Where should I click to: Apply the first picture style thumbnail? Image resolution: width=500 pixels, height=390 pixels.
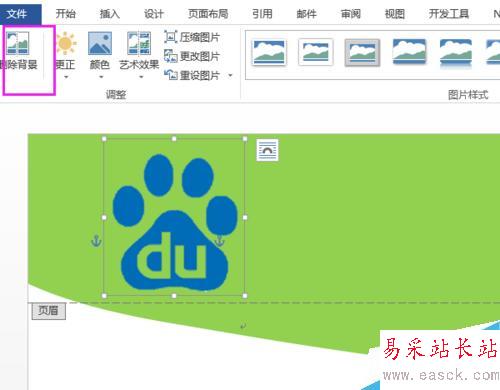point(269,53)
